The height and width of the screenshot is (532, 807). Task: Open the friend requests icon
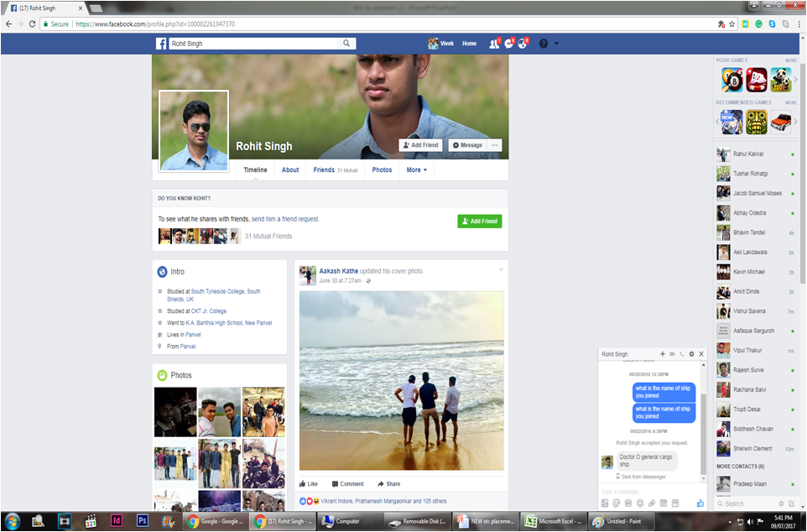[x=494, y=44]
